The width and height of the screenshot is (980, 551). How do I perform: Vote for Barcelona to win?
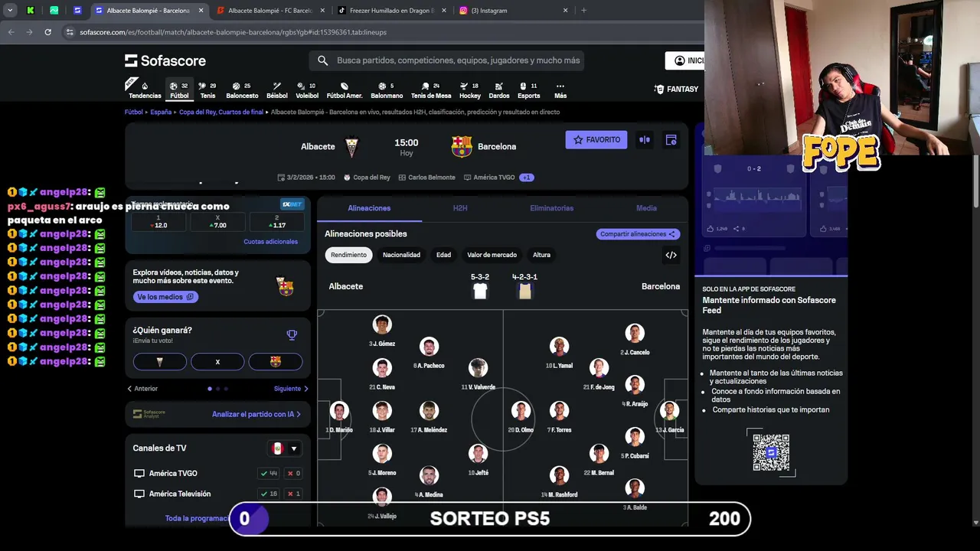click(276, 362)
